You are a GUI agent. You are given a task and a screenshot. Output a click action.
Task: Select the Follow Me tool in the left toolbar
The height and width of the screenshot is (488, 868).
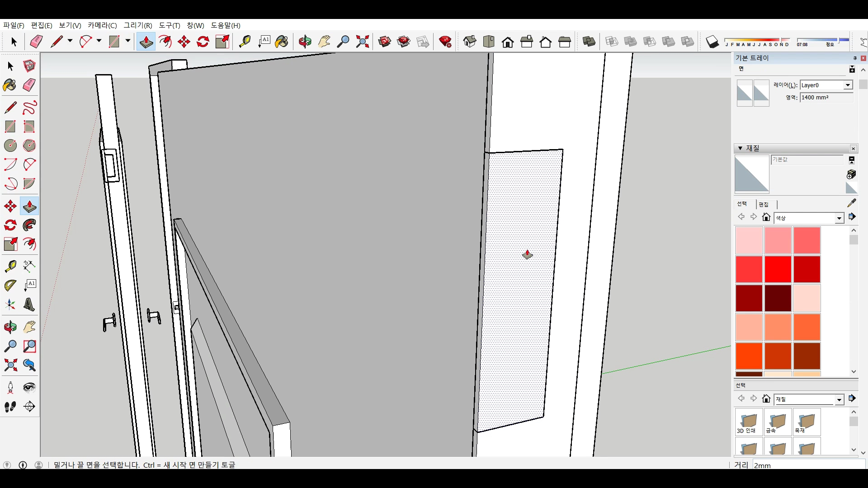click(29, 225)
